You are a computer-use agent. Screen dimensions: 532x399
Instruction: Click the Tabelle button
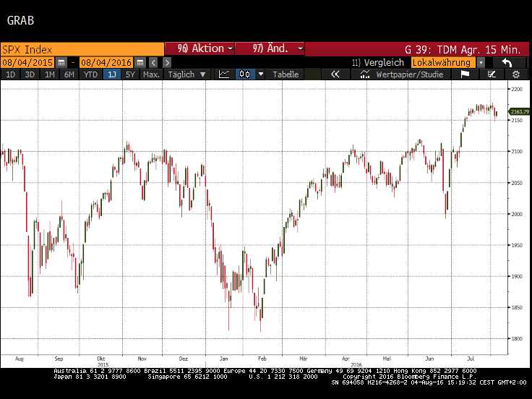pyautogui.click(x=286, y=74)
